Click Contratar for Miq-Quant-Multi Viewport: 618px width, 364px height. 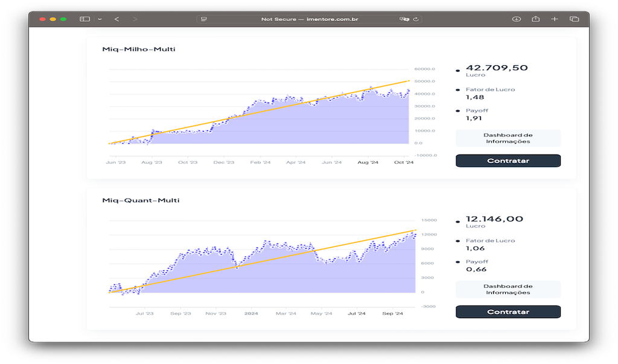pyautogui.click(x=508, y=311)
